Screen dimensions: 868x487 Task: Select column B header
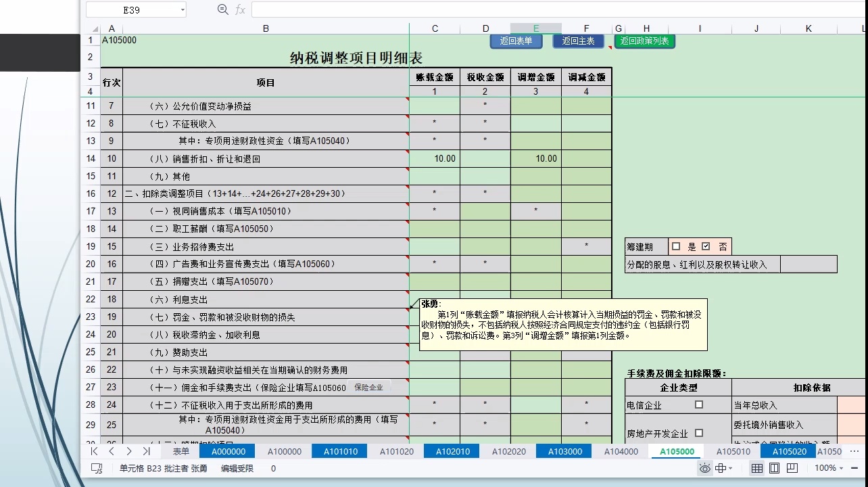[x=266, y=28]
